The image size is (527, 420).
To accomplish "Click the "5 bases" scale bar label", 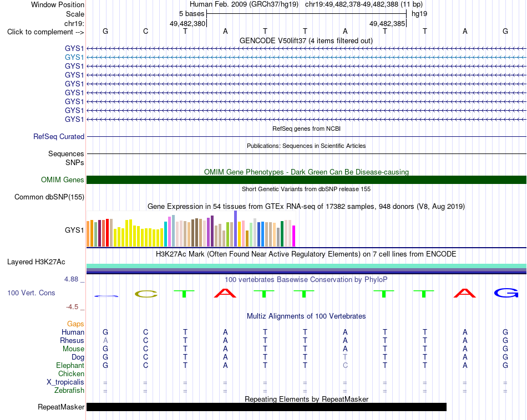I will tap(191, 14).
